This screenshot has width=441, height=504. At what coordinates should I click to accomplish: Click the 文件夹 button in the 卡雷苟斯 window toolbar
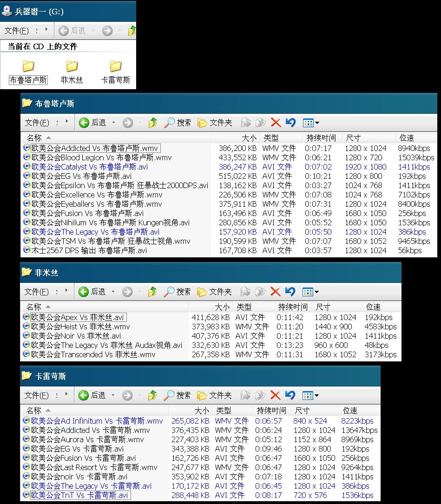pyautogui.click(x=214, y=395)
